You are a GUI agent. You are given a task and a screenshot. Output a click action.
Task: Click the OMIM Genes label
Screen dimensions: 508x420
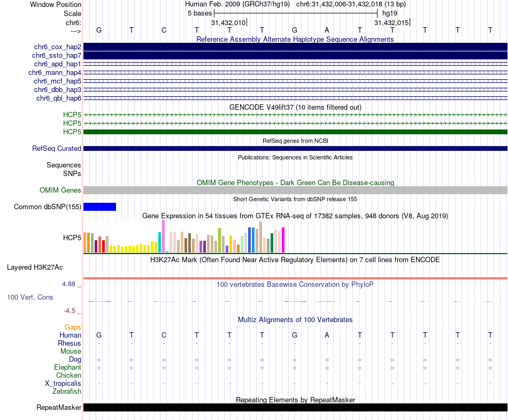[x=60, y=190]
